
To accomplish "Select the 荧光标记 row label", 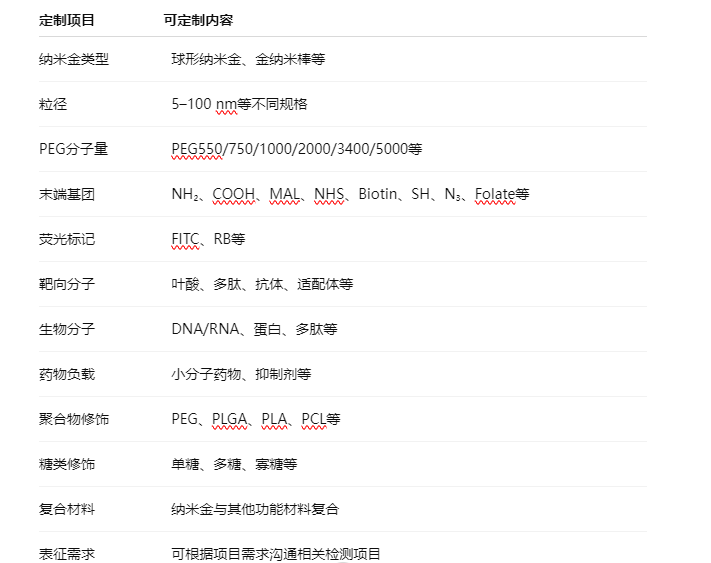I will (x=67, y=239).
